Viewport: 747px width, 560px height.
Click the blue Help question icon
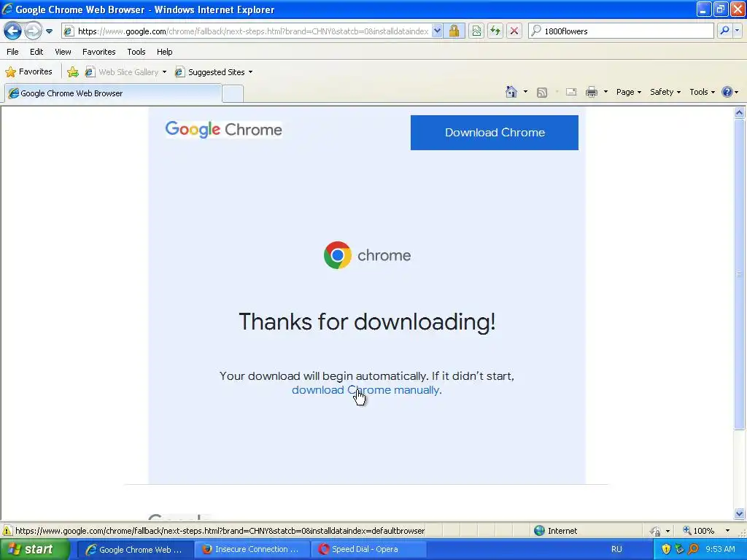pyautogui.click(x=727, y=92)
